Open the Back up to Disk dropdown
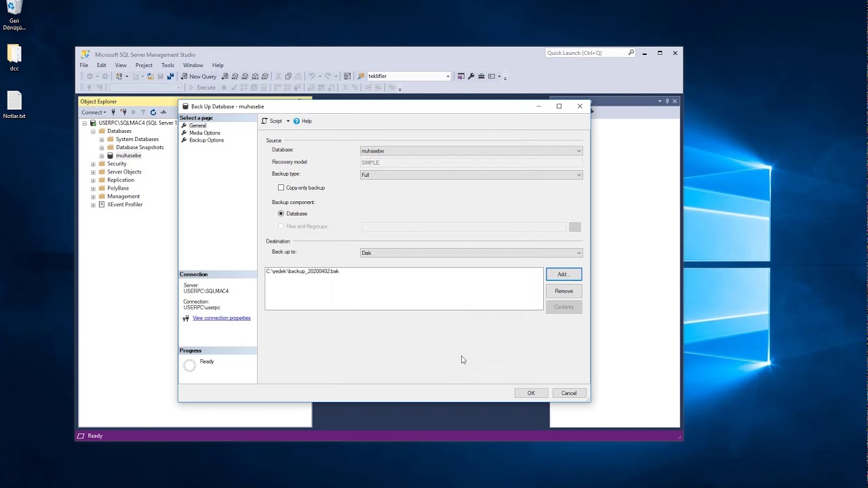The height and width of the screenshot is (488, 868). [x=471, y=253]
